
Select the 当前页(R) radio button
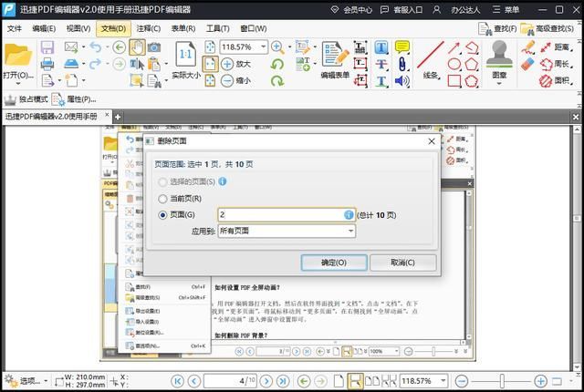pos(162,199)
